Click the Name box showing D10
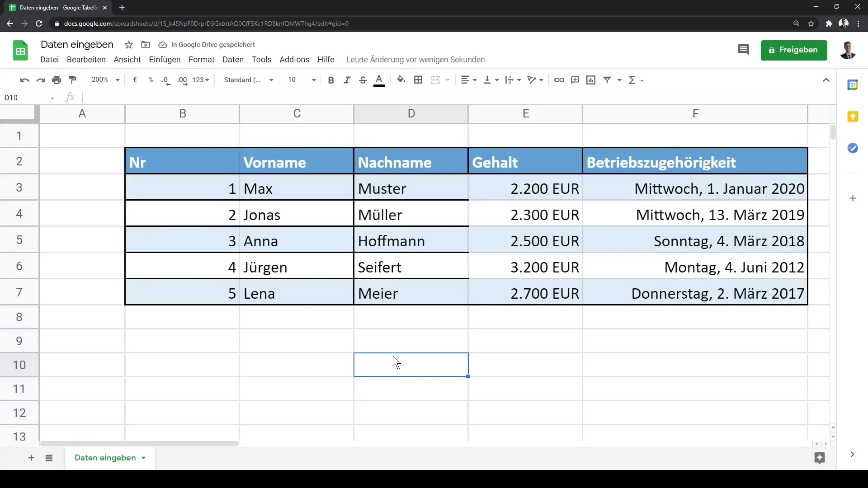 (x=29, y=98)
